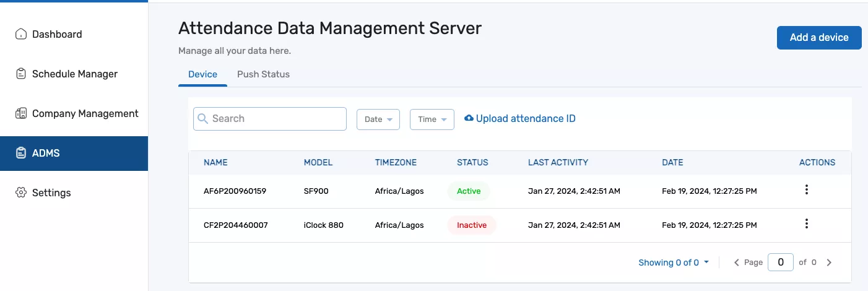Image resolution: width=868 pixels, height=291 pixels.
Task: Click the NAME column header
Action: coord(215,163)
